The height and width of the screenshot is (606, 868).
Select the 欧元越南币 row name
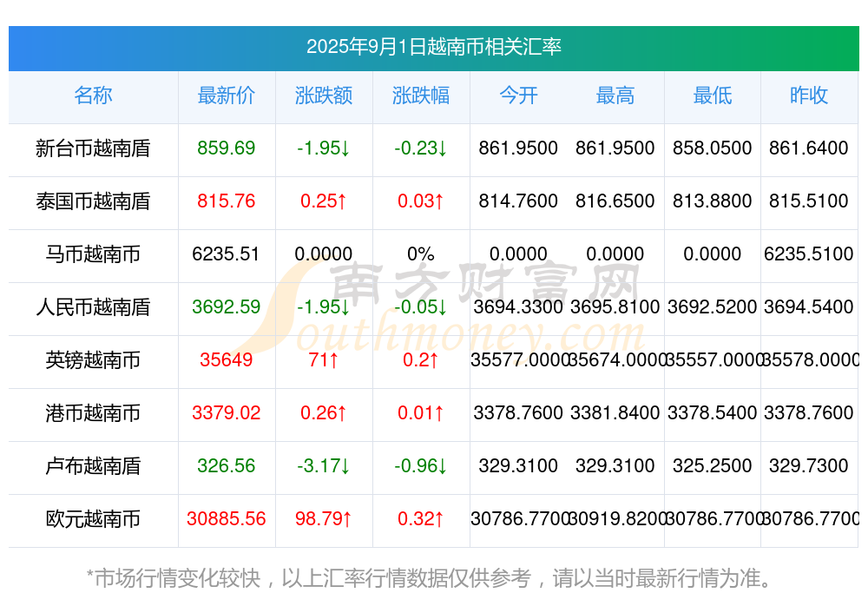[x=93, y=519]
